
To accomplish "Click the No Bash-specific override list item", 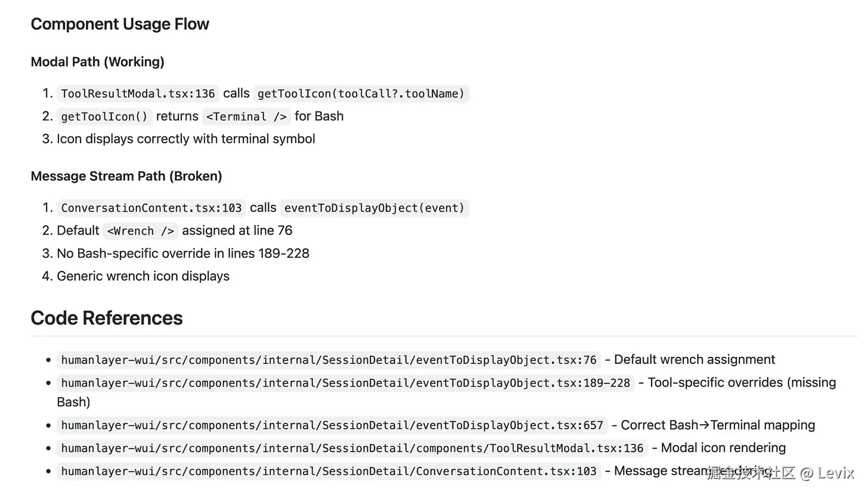I will tap(183, 254).
